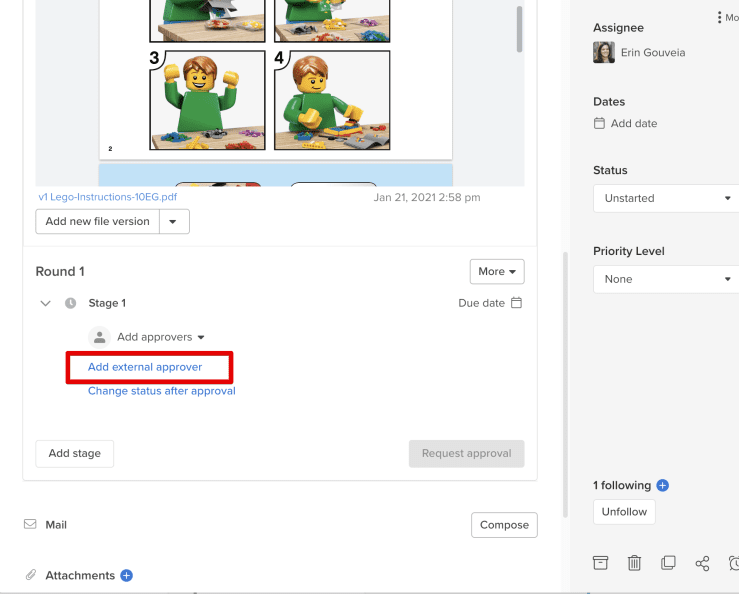The image size is (739, 594).
Task: Click the Change status after approval link
Action: point(162,391)
